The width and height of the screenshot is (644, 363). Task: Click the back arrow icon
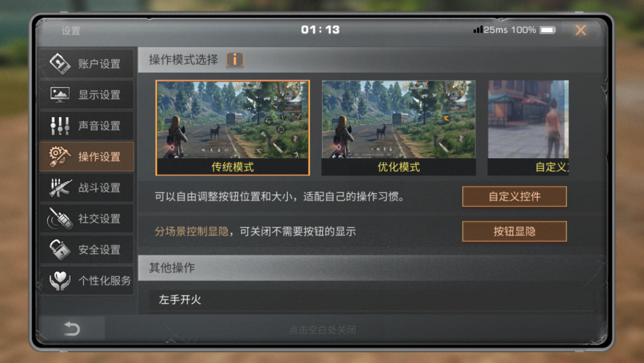point(72,328)
